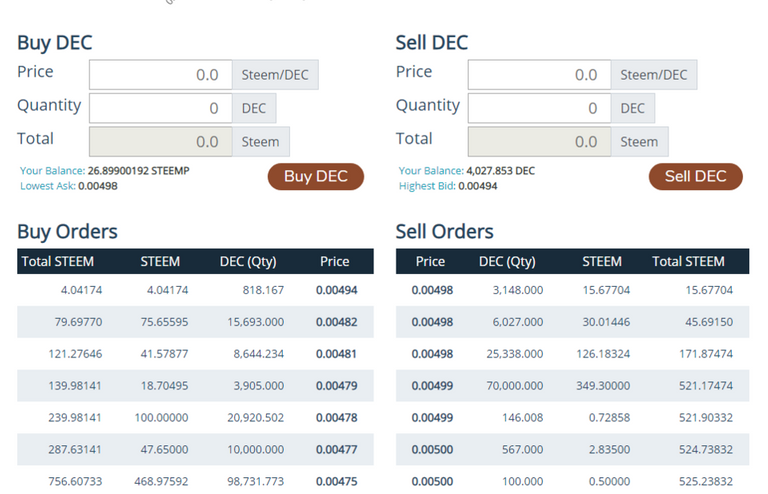Click buy order quantity 8,644.234
The image size is (768, 494).
tap(259, 354)
